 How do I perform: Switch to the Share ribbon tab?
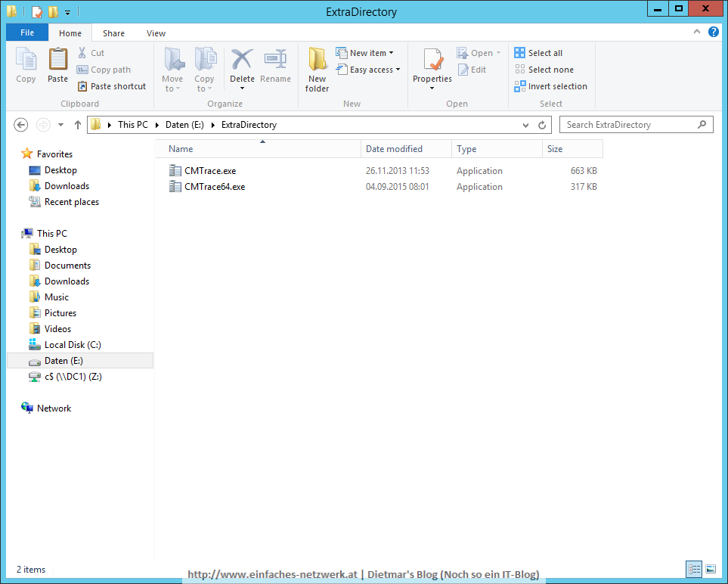(x=113, y=33)
